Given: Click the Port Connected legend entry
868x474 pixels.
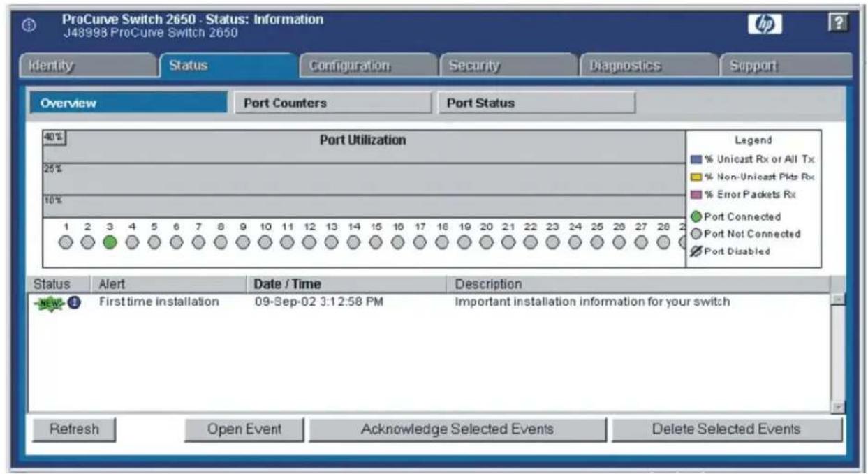Looking at the screenshot, I should tap(735, 216).
